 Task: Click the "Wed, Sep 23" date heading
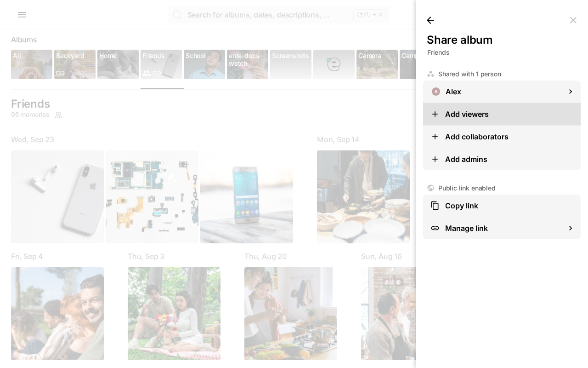click(x=33, y=139)
